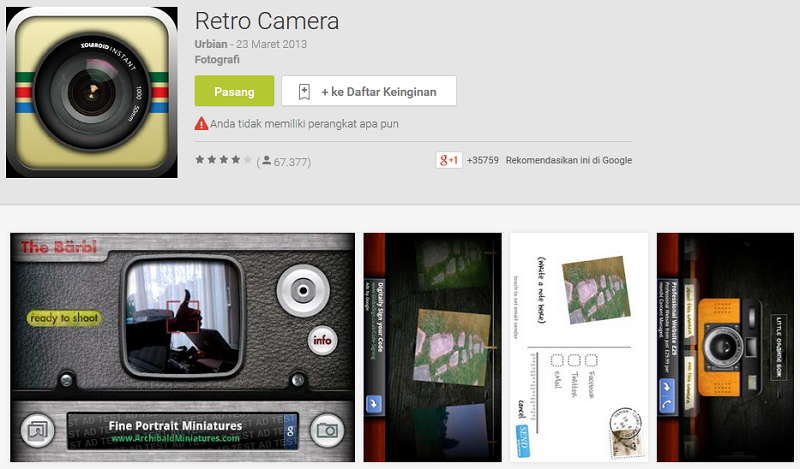The image size is (800, 469).
Task: Click the green Pasang install button
Action: [234, 91]
